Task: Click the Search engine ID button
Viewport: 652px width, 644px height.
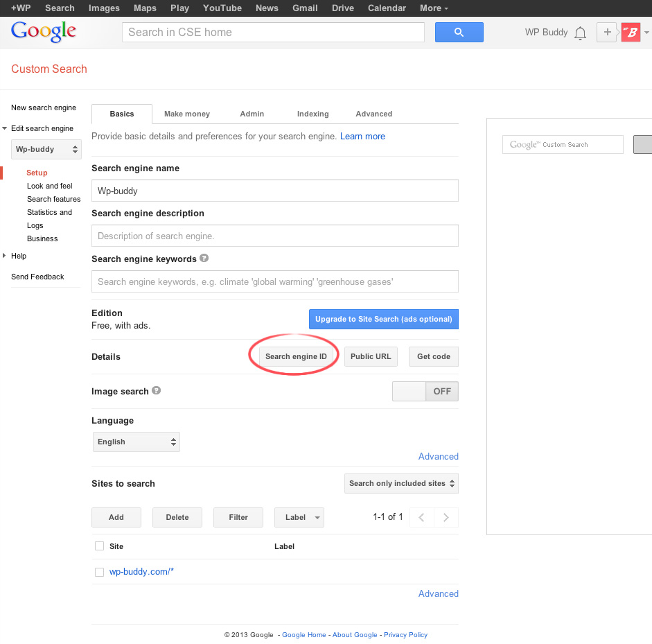Action: (296, 356)
